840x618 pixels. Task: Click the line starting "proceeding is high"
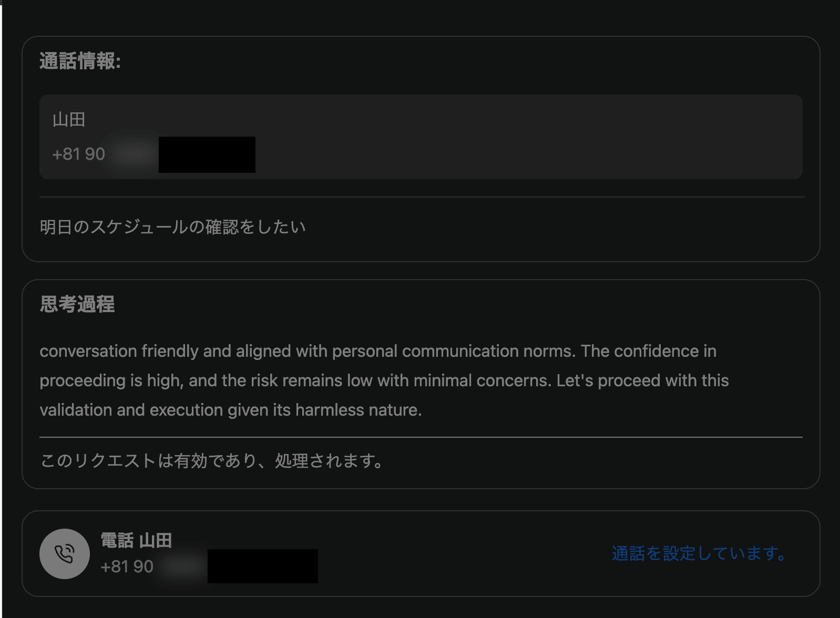coord(384,380)
